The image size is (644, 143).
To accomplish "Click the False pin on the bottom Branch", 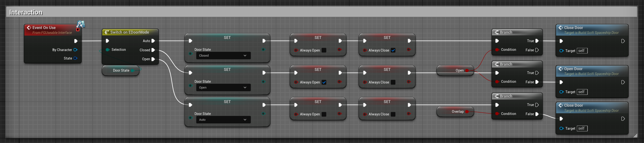I will 537,114.
